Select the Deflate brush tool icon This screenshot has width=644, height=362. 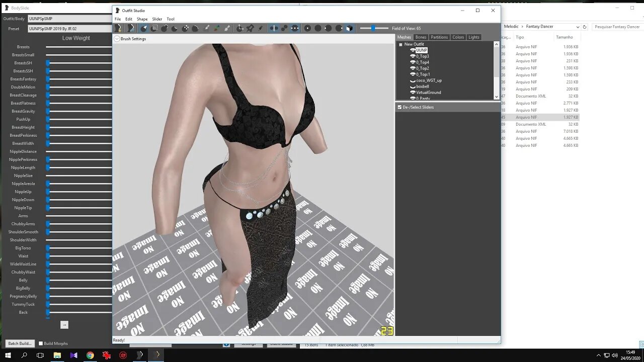tap(175, 28)
